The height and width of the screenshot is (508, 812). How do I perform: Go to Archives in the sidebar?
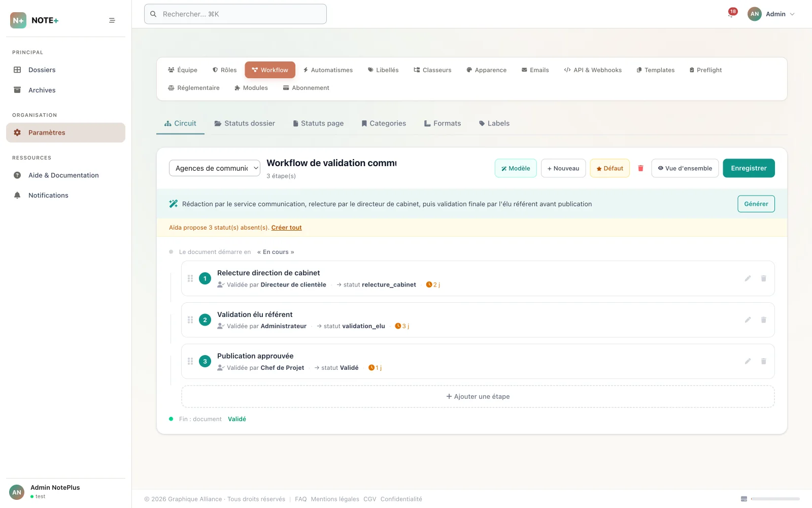click(x=65, y=90)
